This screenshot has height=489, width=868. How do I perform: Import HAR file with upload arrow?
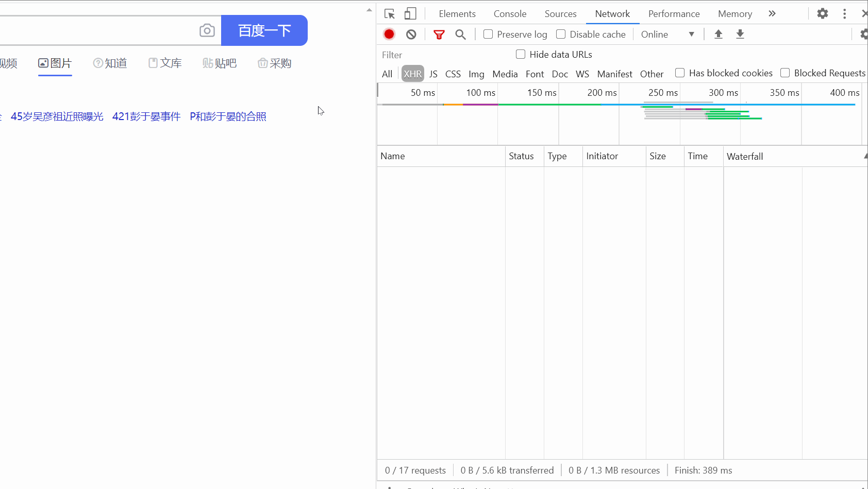[x=718, y=35]
